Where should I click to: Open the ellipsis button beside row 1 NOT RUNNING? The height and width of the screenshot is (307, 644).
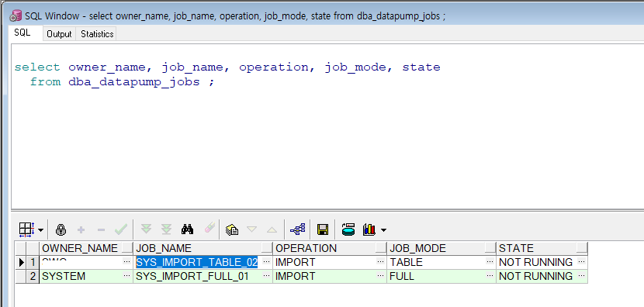(x=582, y=262)
